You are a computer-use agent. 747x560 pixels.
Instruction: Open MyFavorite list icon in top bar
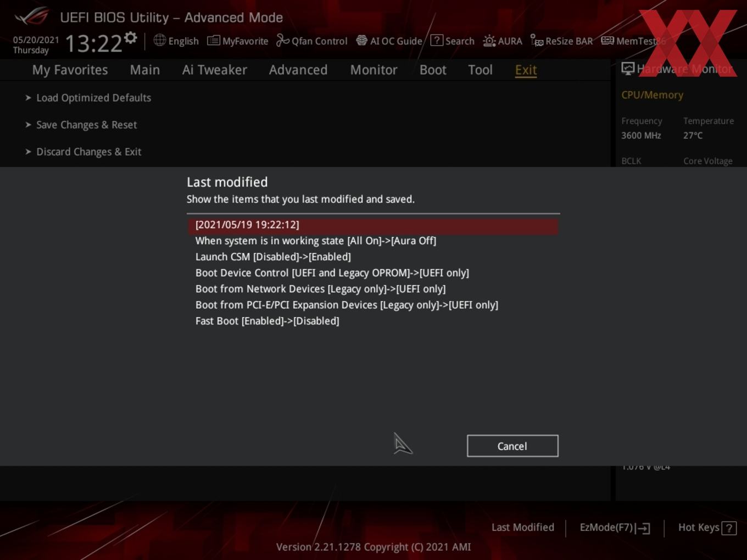[x=214, y=41]
